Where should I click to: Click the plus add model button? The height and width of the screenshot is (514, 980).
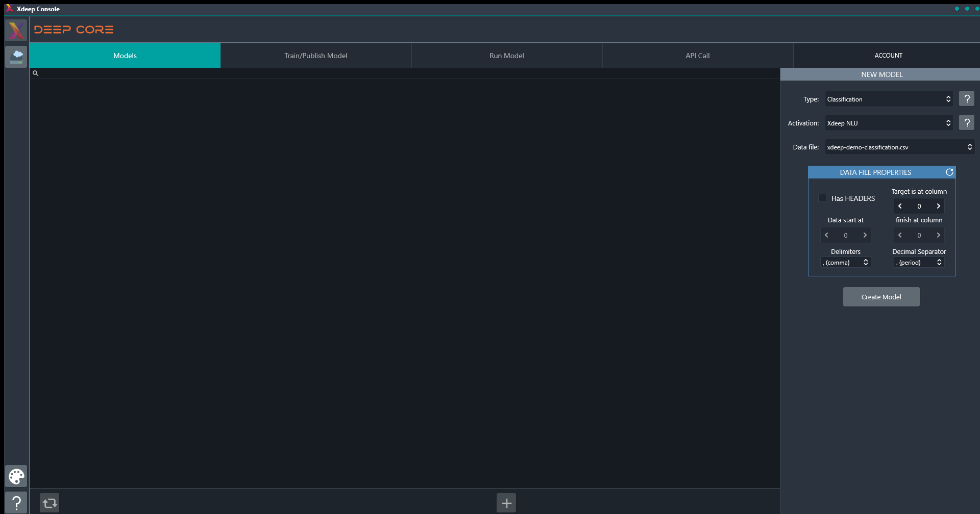pos(506,503)
